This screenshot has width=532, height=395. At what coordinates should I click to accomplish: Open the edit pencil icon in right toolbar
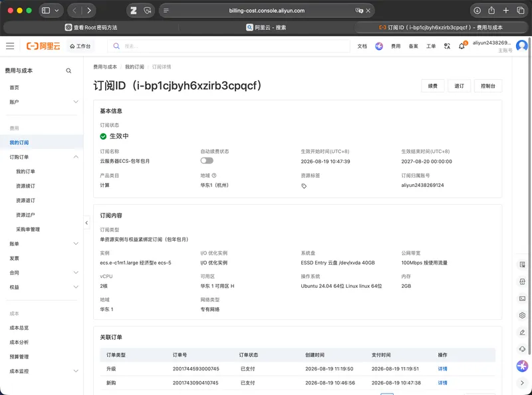[522, 332]
